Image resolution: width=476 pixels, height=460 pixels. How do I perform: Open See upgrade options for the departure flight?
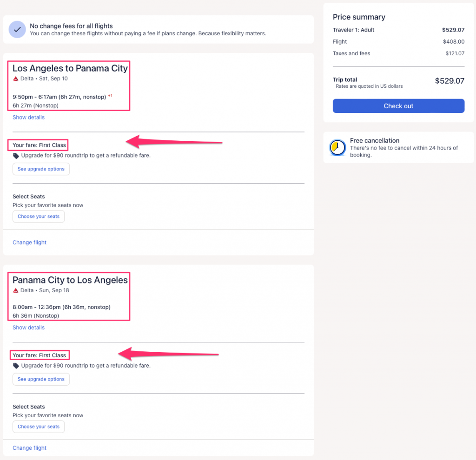pyautogui.click(x=41, y=169)
